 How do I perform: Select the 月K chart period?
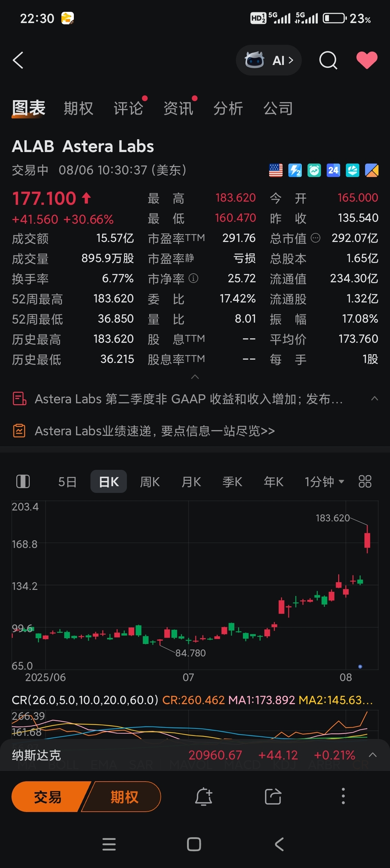pyautogui.click(x=191, y=482)
